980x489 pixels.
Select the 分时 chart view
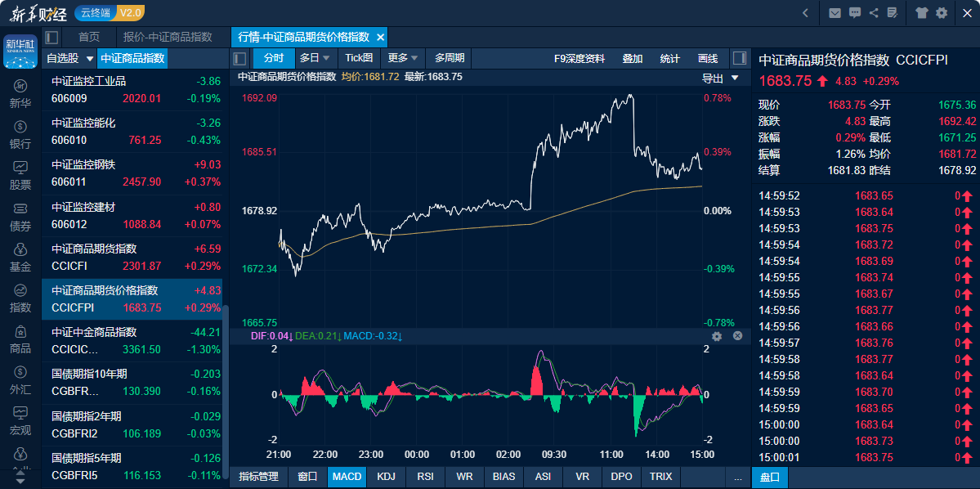tap(274, 59)
